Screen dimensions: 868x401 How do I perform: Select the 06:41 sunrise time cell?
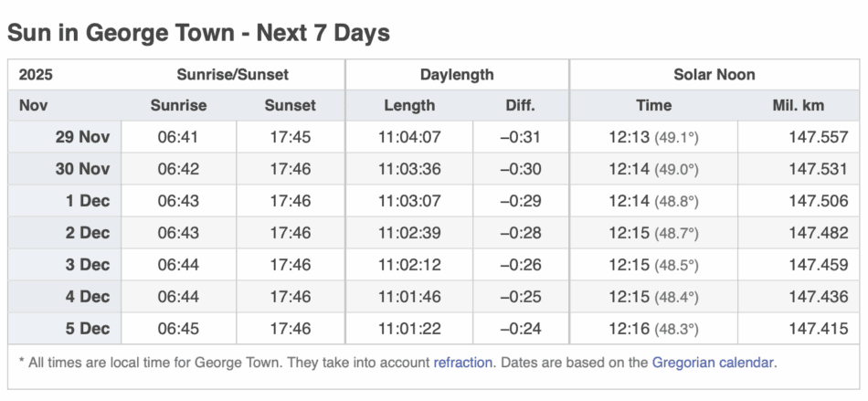tap(178, 137)
